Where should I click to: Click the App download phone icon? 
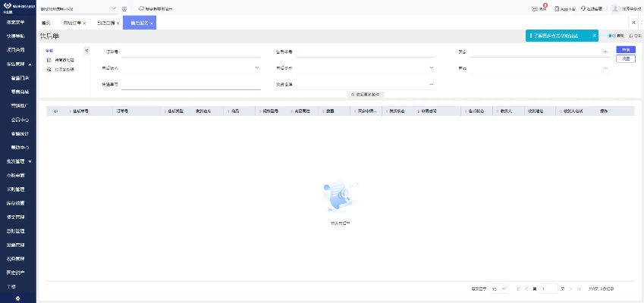[x=558, y=9]
